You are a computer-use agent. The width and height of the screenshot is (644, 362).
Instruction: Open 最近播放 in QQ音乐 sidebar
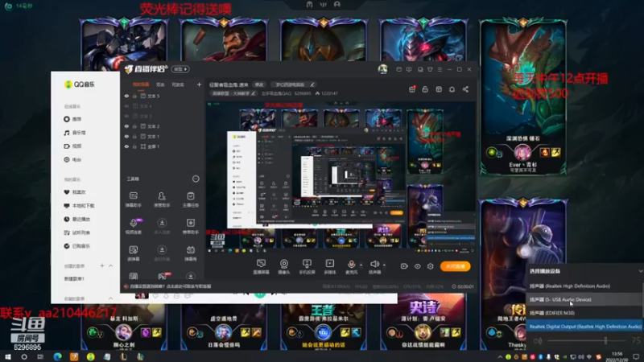(x=77, y=219)
